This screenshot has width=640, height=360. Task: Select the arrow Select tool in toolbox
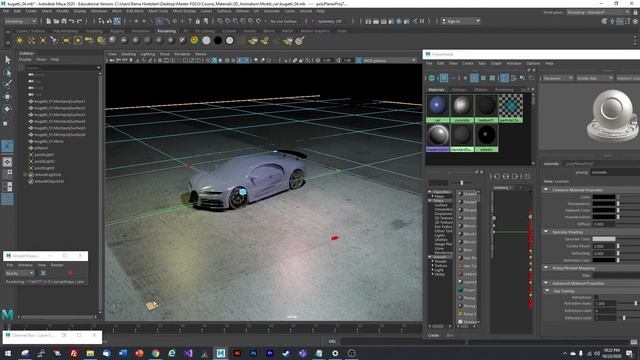tap(7, 60)
